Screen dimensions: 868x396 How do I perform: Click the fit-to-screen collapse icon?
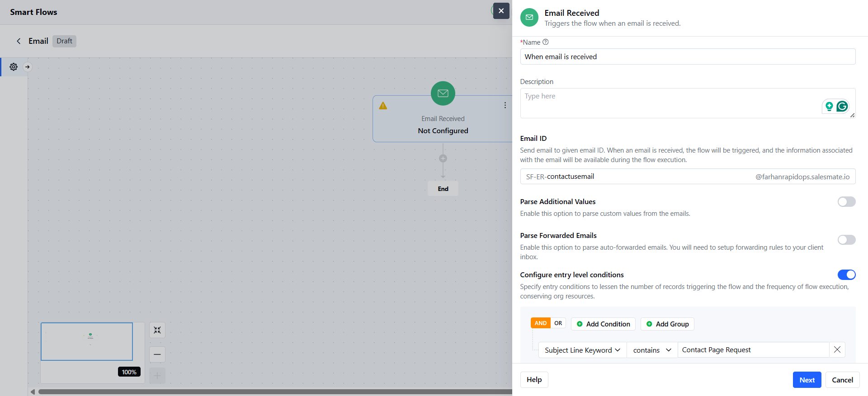(157, 330)
